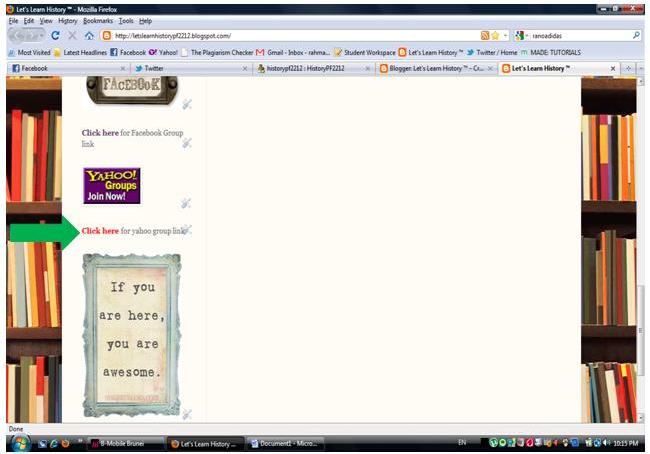Open Latest Headlines bookmark feed
650x454 pixels.
[80, 53]
